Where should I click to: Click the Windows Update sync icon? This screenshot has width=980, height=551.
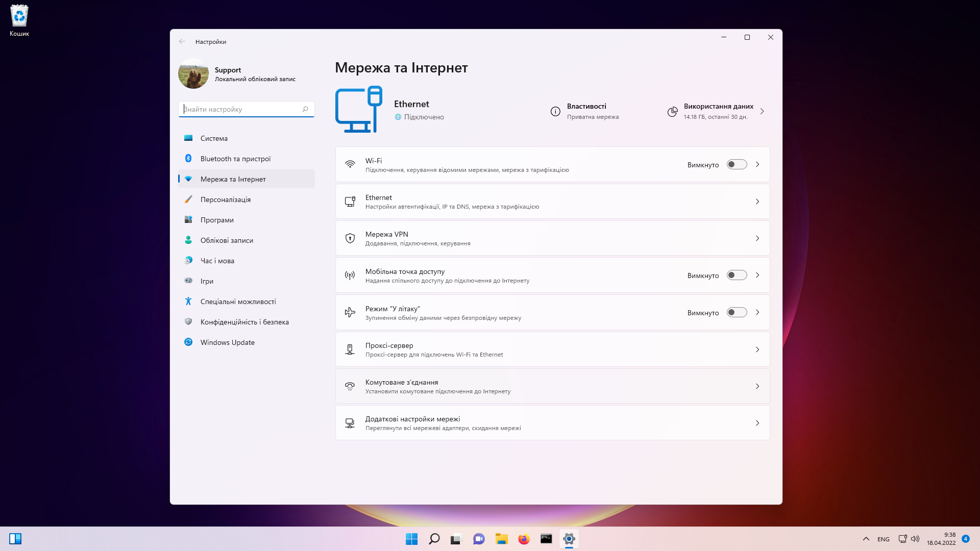pyautogui.click(x=188, y=342)
